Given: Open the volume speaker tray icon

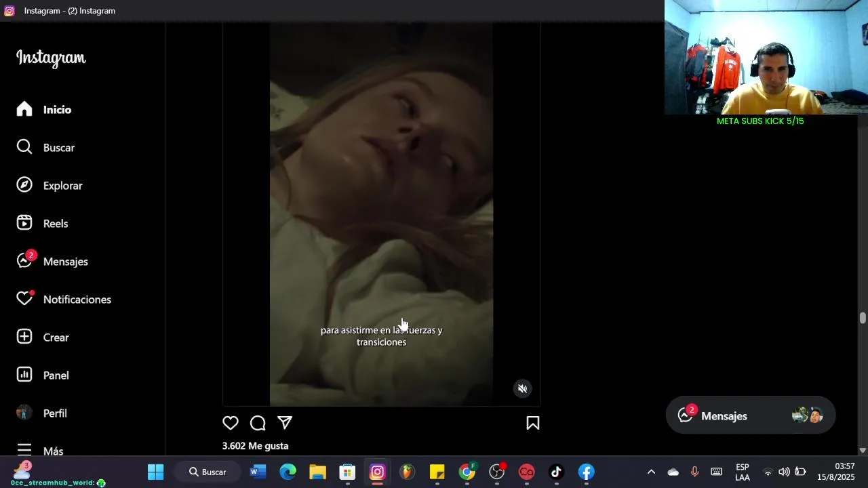Looking at the screenshot, I should coord(784,472).
